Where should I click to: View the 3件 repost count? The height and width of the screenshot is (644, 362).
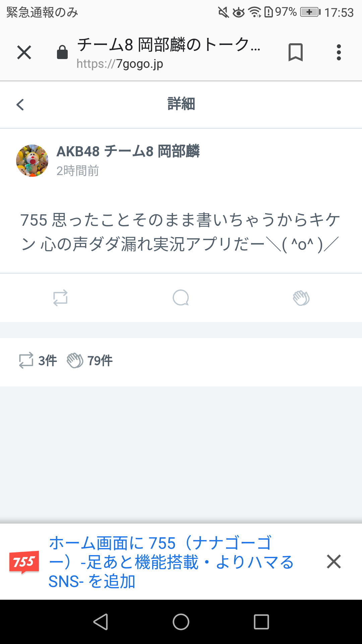coord(38,361)
